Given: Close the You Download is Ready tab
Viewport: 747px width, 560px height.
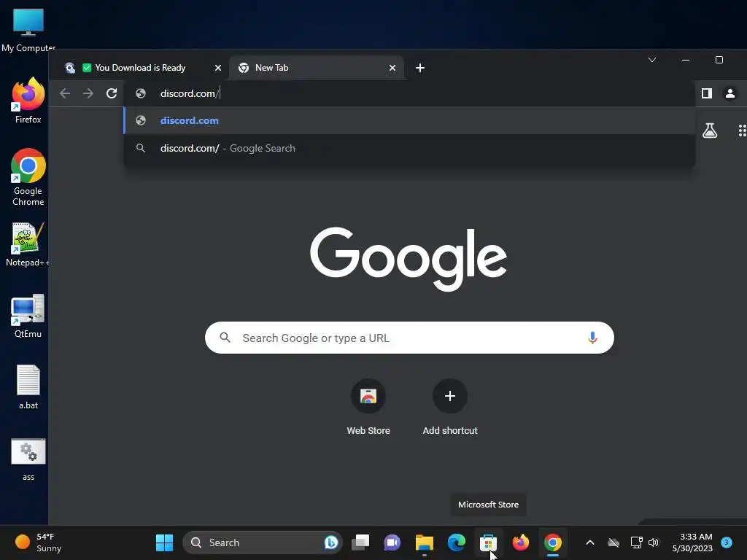Looking at the screenshot, I should pos(217,68).
